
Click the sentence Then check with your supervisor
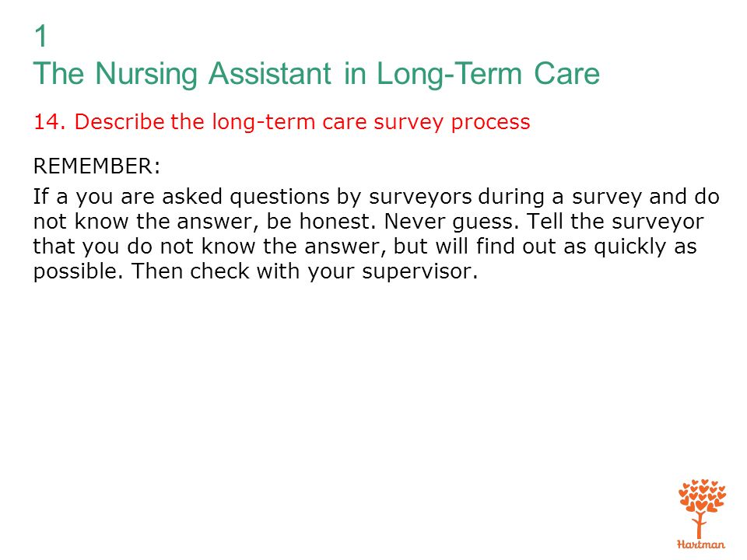[304, 272]
